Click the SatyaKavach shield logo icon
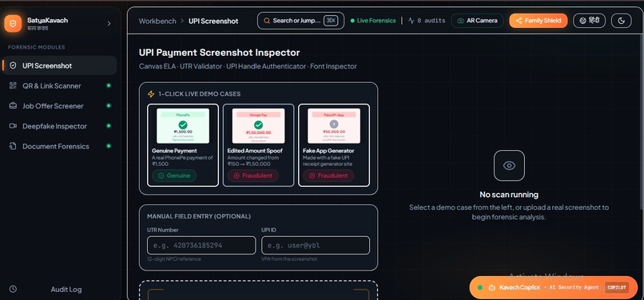The width and height of the screenshot is (644, 300). tap(13, 23)
